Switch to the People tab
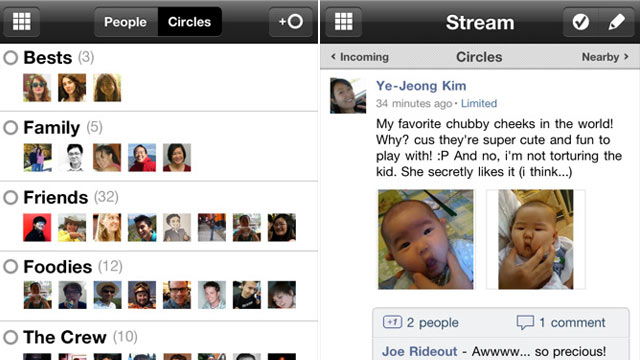The image size is (640, 360). coord(126,22)
